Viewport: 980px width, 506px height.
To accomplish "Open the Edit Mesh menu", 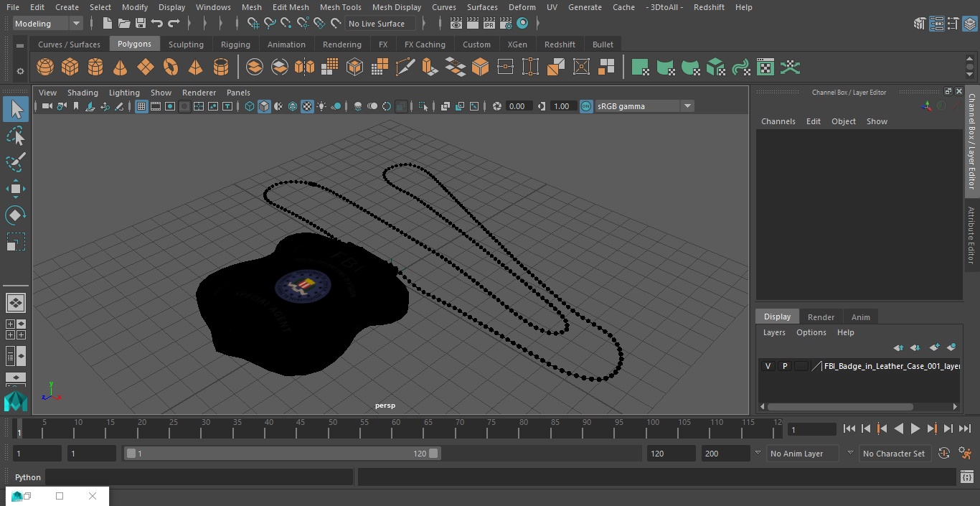I will [x=290, y=7].
